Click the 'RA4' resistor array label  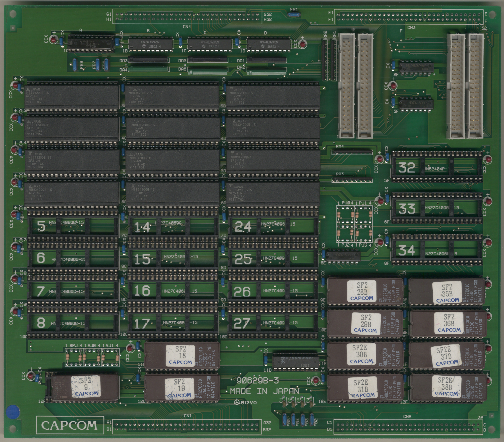click(x=340, y=146)
